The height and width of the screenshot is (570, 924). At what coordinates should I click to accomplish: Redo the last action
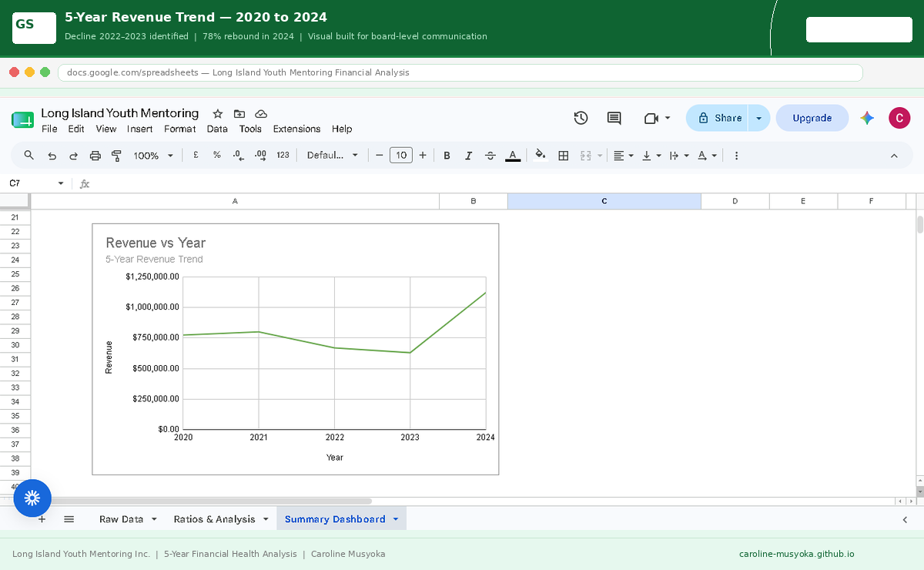(73, 156)
